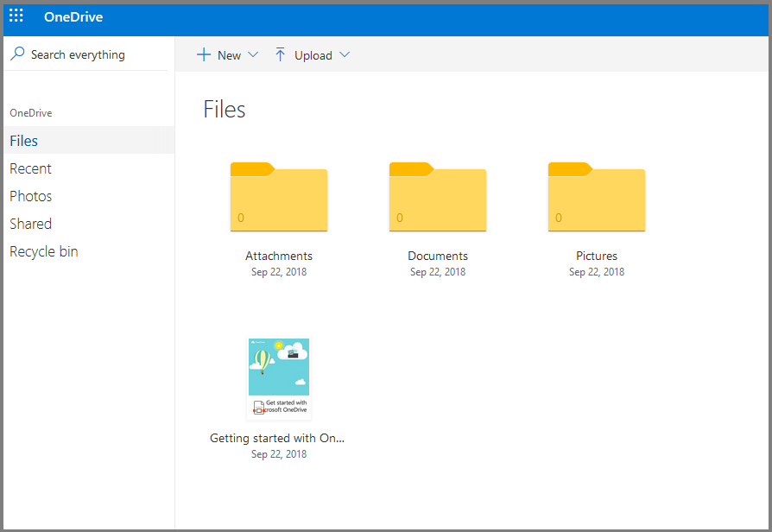Open the app launcher grid icon
The height and width of the screenshot is (532, 772).
pos(16,16)
